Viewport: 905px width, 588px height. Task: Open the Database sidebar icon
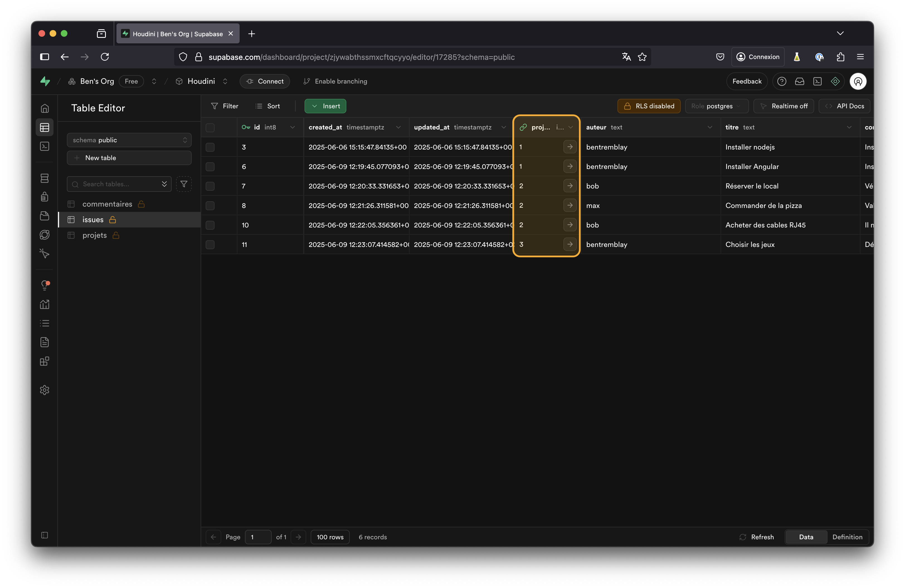45,178
